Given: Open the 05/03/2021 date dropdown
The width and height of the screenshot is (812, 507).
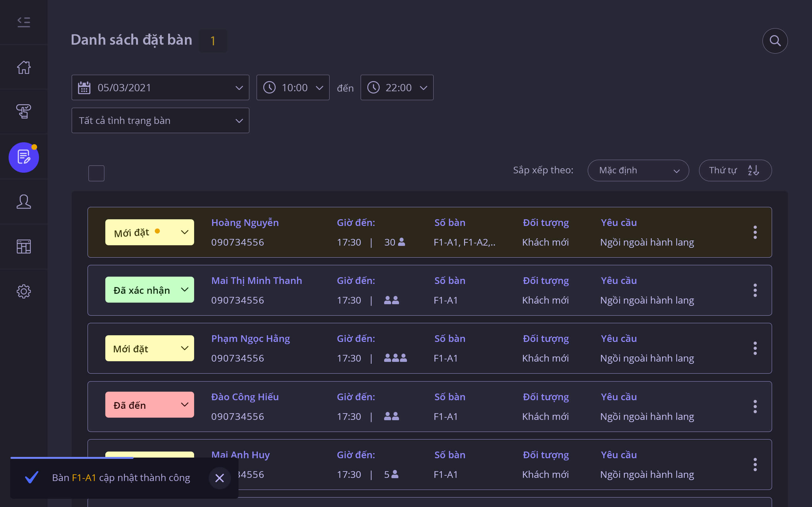Looking at the screenshot, I should [160, 87].
